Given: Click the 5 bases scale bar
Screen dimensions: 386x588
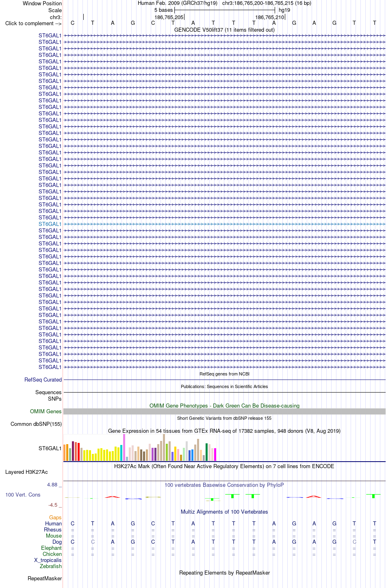Looking at the screenshot, I should pyautogui.click(x=225, y=10).
